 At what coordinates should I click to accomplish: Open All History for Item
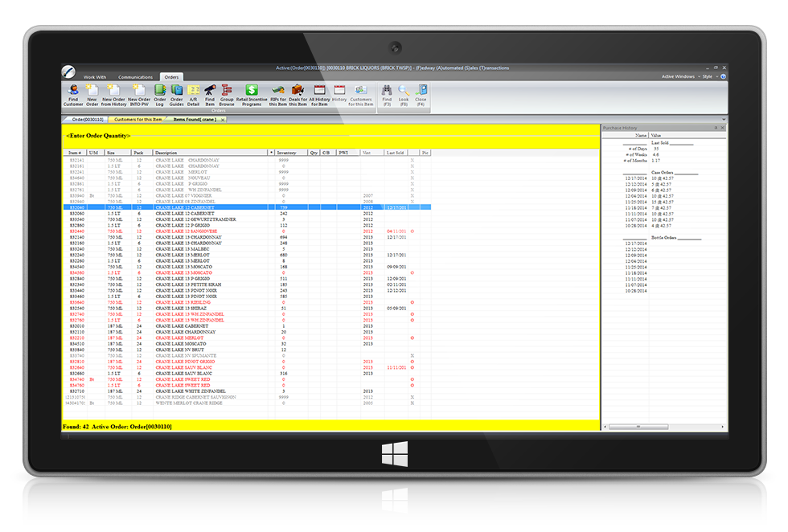(320, 95)
